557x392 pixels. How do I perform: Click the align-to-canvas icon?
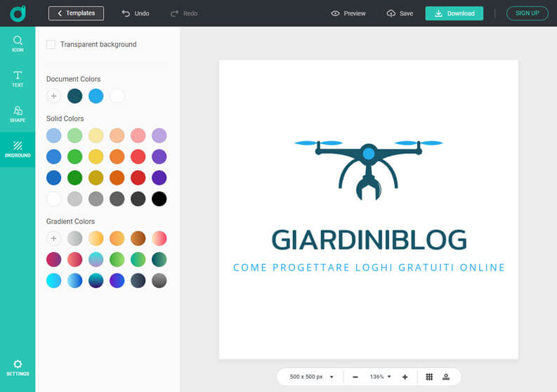click(446, 377)
